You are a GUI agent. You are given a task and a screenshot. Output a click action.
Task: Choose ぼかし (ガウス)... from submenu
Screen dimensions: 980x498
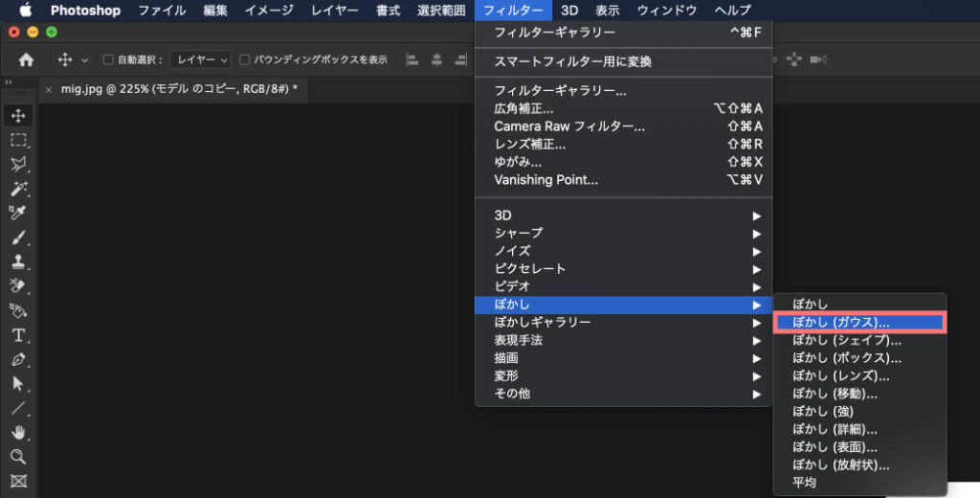(x=860, y=322)
